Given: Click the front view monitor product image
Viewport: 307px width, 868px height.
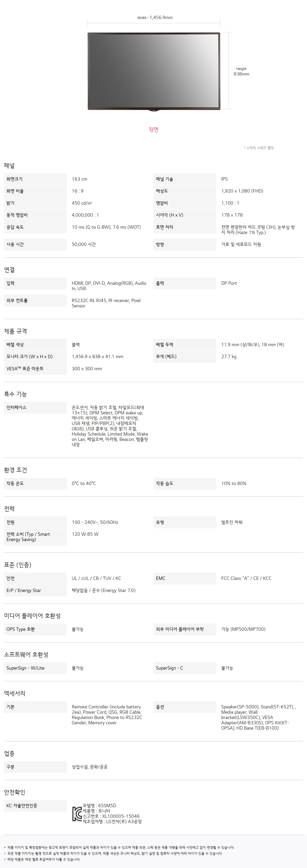Looking at the screenshot, I should click(x=154, y=71).
